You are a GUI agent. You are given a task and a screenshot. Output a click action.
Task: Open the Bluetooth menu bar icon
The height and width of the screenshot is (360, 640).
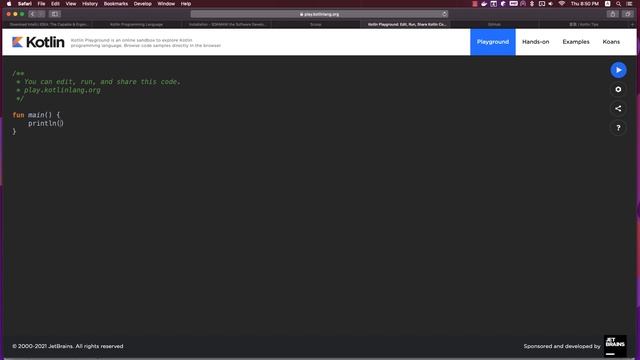point(532,4)
